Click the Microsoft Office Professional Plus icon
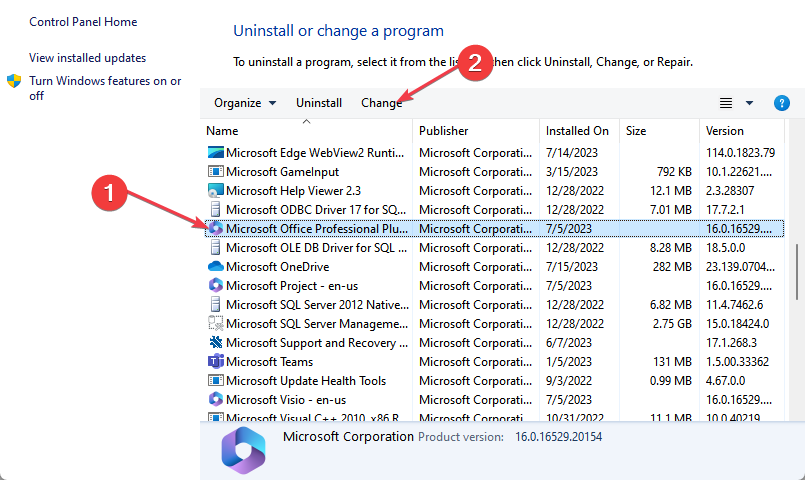Screen dimensions: 805x480 [216, 228]
